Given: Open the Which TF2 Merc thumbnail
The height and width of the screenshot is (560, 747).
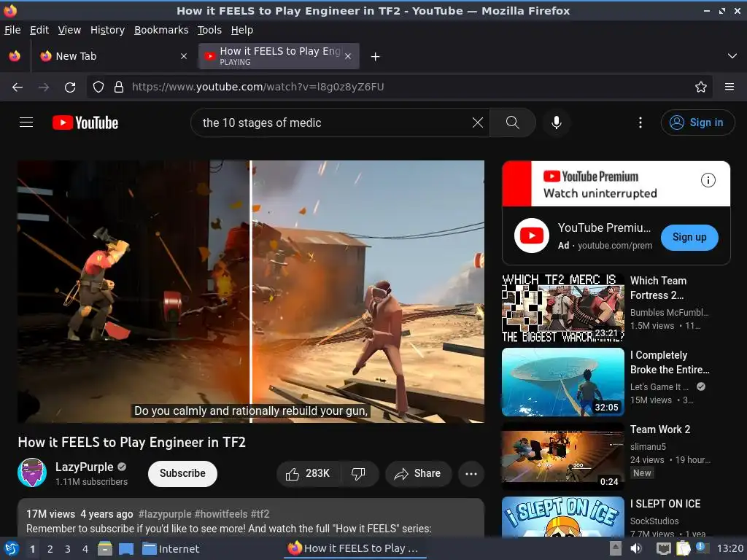Looking at the screenshot, I should [563, 308].
